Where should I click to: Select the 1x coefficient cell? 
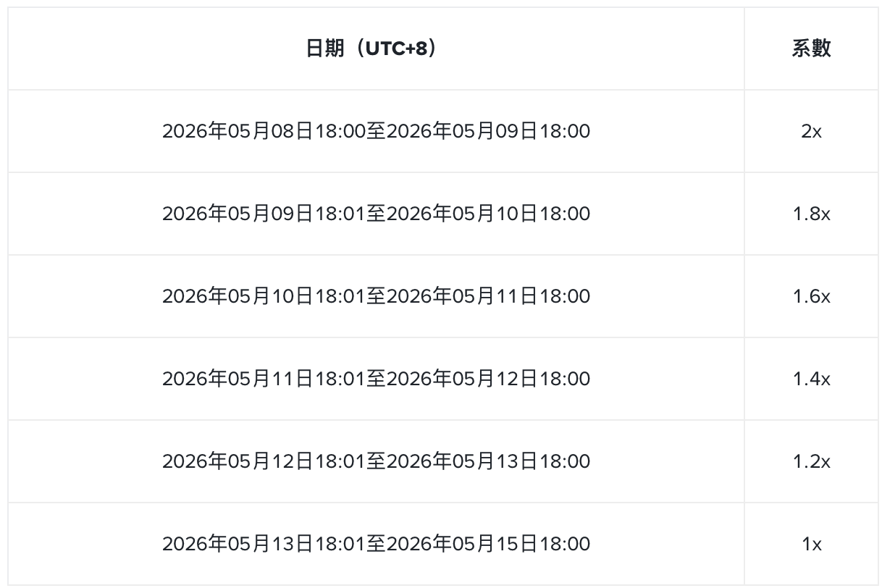(811, 544)
